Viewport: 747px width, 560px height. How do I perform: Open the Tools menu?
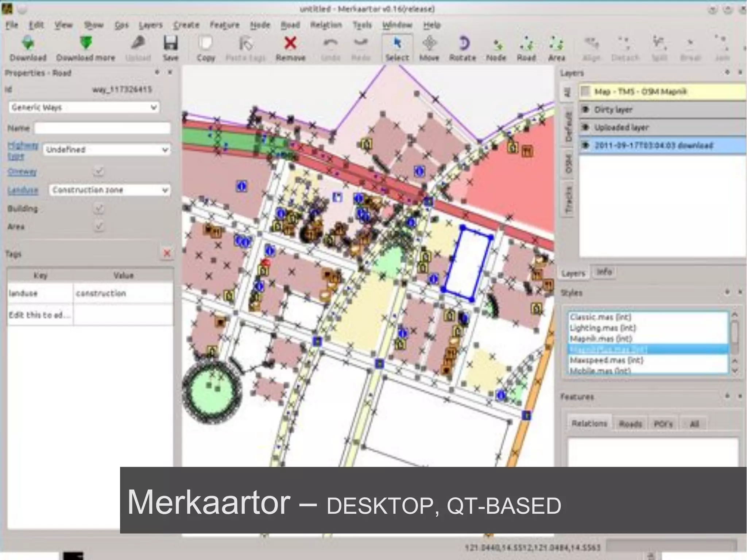362,25
